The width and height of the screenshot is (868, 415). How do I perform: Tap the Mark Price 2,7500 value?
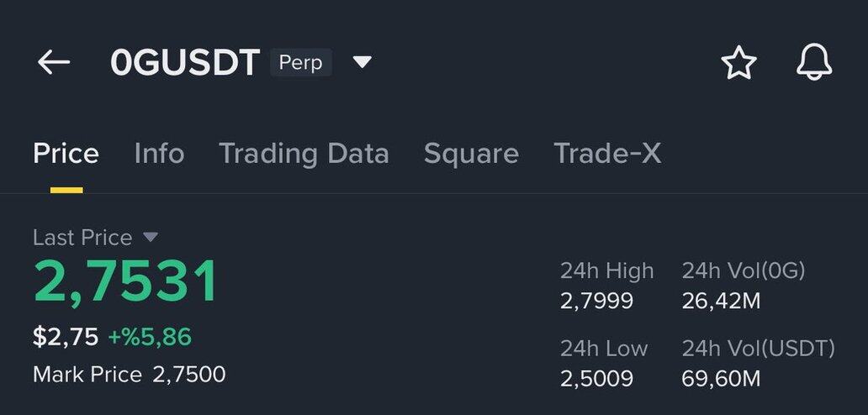(x=189, y=375)
